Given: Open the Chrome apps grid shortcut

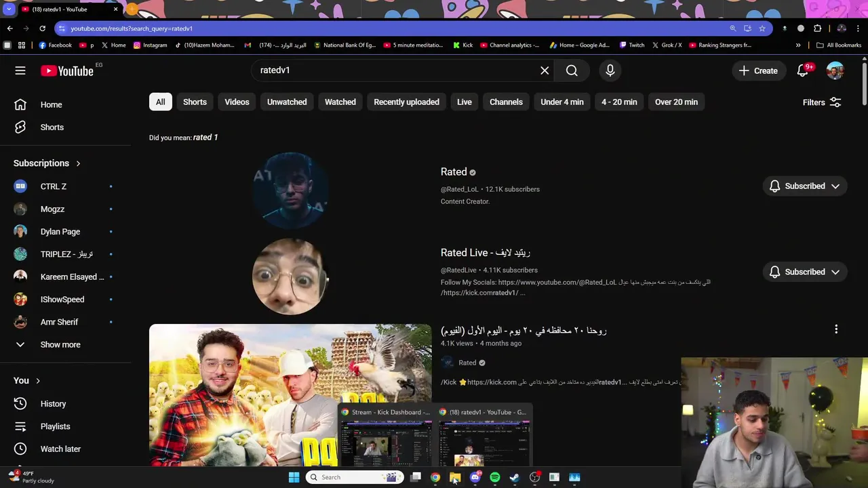Looking at the screenshot, I should (x=22, y=45).
